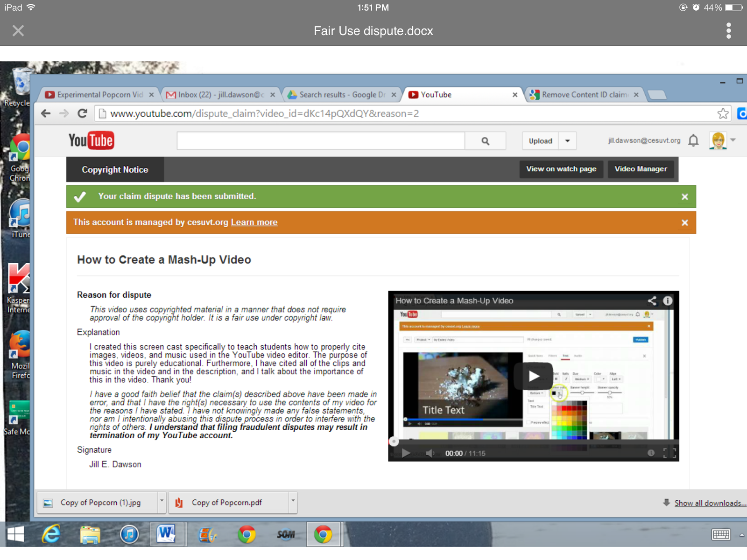Open Copy of Popcorn.pdf download

pyautogui.click(x=228, y=503)
